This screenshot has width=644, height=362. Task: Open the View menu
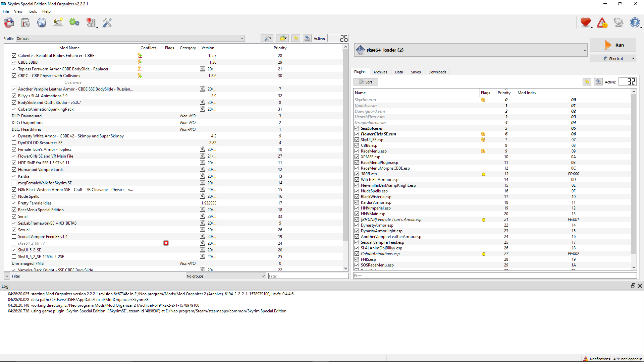tap(18, 11)
